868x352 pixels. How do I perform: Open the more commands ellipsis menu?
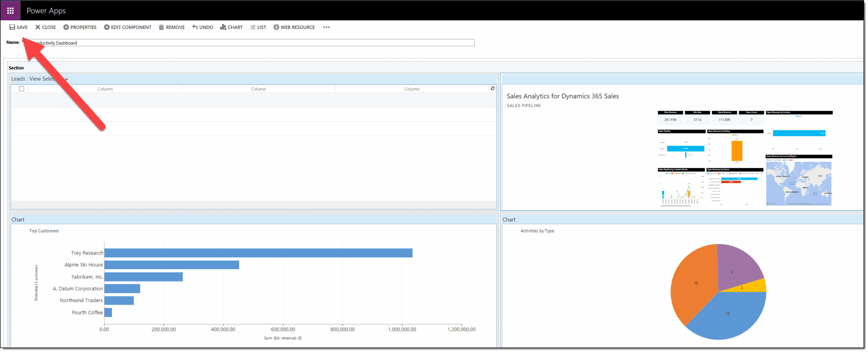tap(326, 27)
